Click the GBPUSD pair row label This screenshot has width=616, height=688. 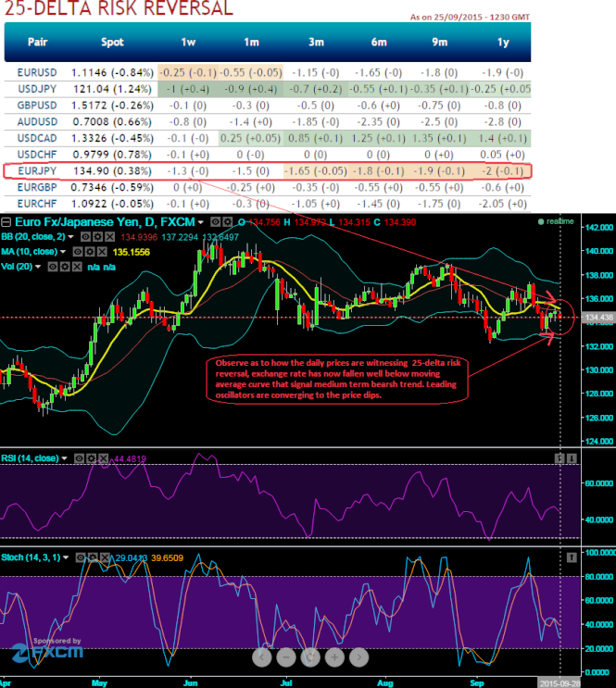click(37, 106)
